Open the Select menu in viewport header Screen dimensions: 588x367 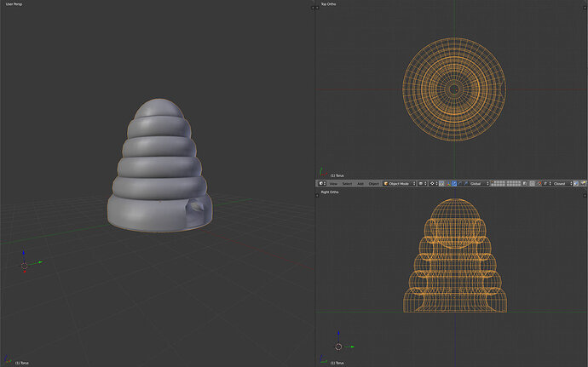[x=347, y=184]
